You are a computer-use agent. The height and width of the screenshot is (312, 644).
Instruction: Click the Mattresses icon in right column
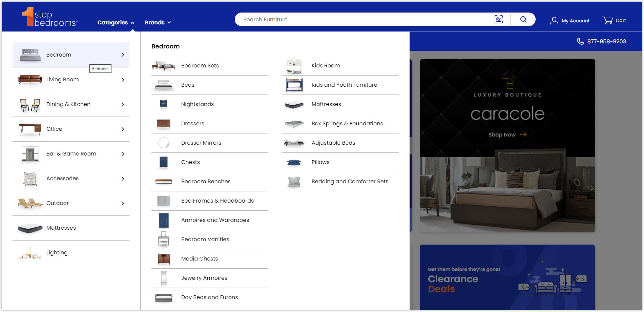click(294, 105)
